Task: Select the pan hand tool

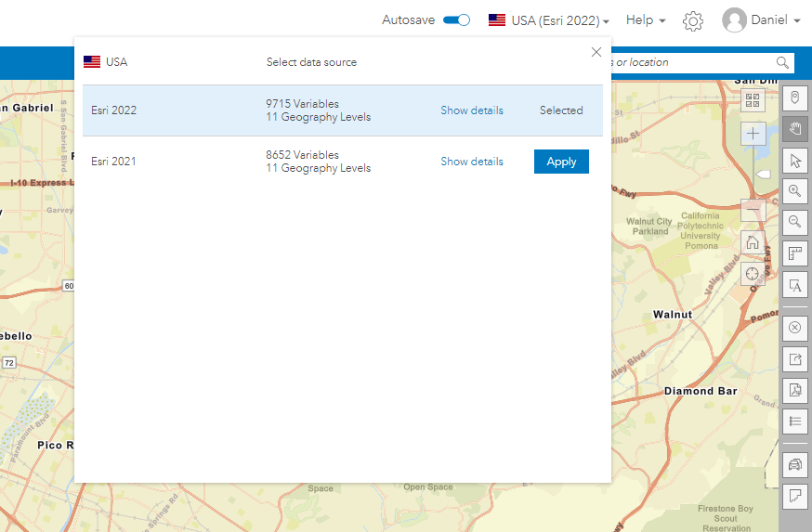Action: pyautogui.click(x=795, y=129)
